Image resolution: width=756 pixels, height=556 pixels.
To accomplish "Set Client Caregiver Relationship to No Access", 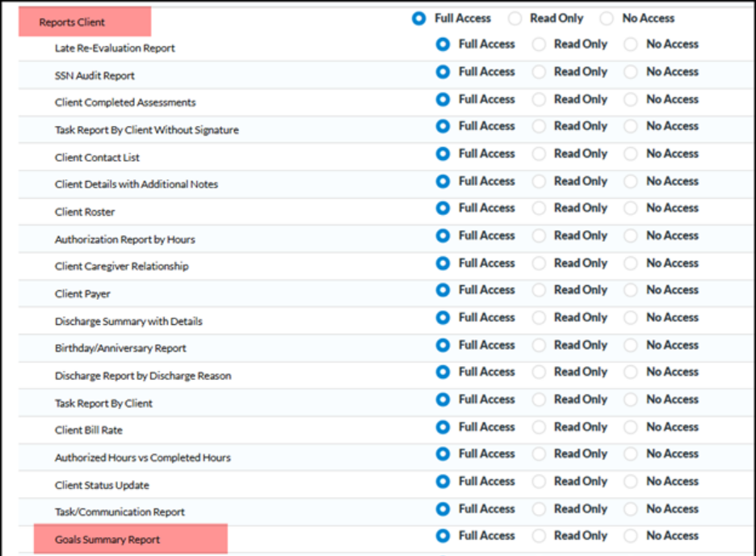I will pos(630,263).
